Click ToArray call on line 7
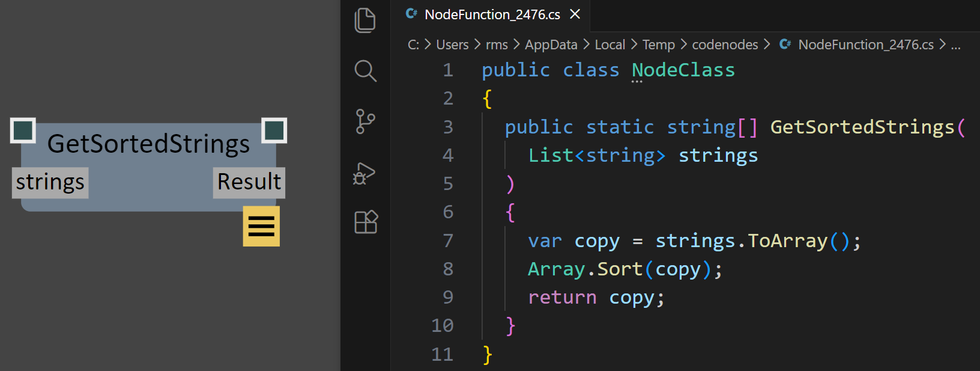980x371 pixels. coord(787,241)
